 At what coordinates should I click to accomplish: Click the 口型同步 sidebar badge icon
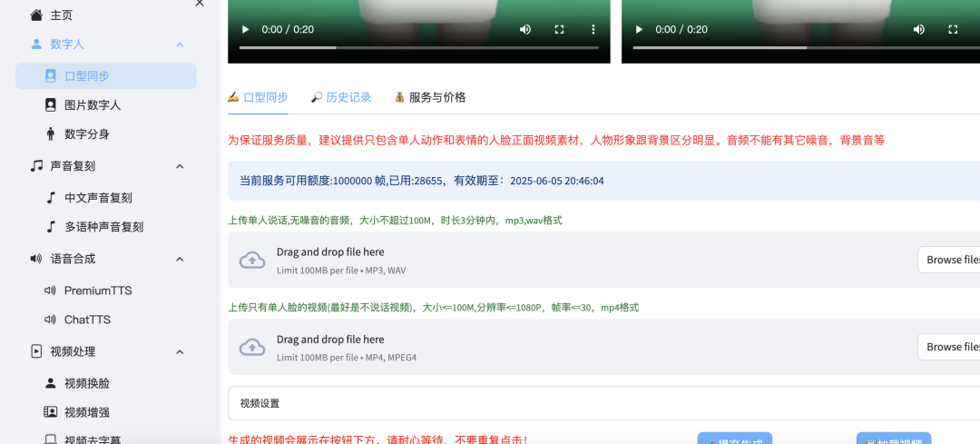pos(51,75)
